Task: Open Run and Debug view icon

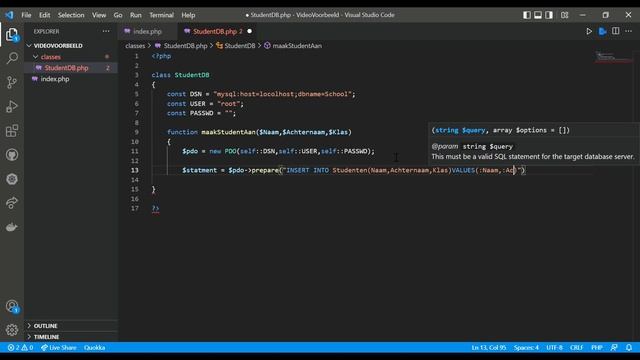Action: click(x=12, y=107)
